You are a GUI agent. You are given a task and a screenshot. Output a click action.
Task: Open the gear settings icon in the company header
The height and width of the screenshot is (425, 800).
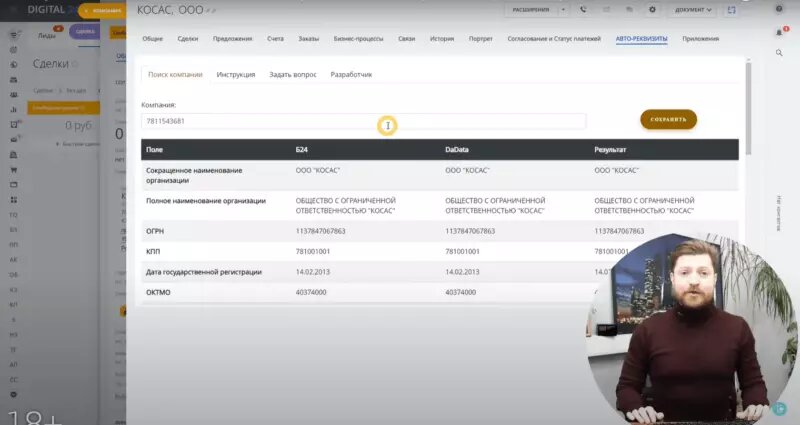coord(652,10)
